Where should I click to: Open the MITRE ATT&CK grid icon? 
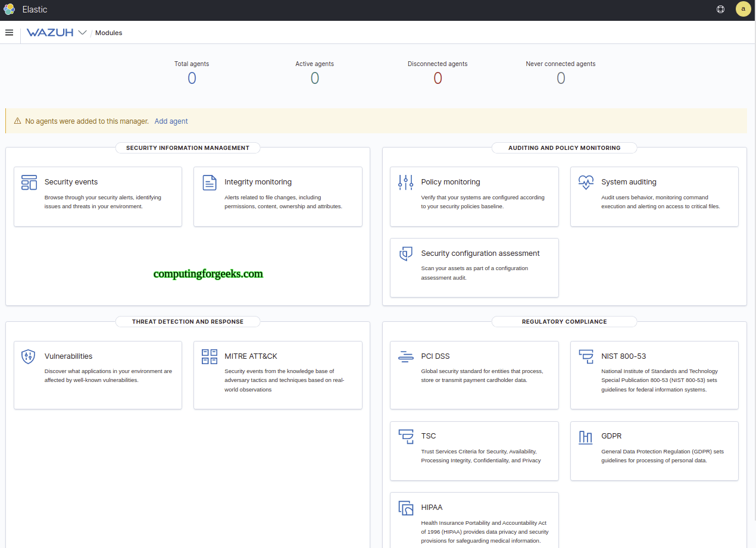[209, 357]
